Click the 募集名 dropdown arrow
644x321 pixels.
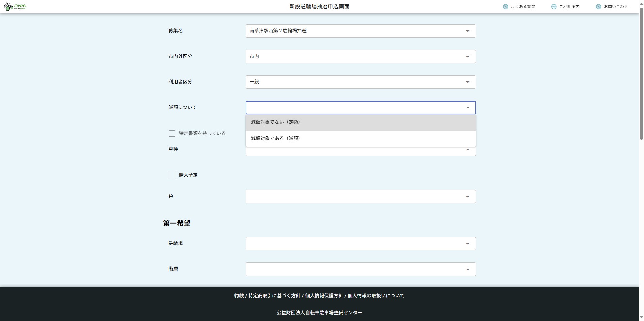tap(468, 31)
